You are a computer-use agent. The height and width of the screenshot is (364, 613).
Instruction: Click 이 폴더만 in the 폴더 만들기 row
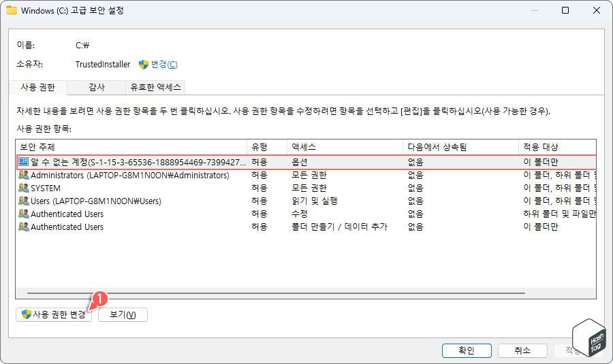point(541,227)
